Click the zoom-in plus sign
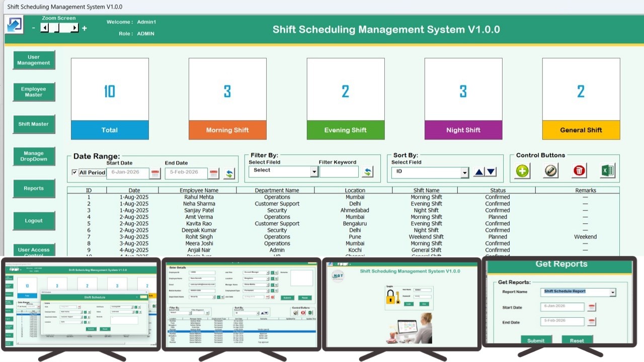 tap(85, 28)
